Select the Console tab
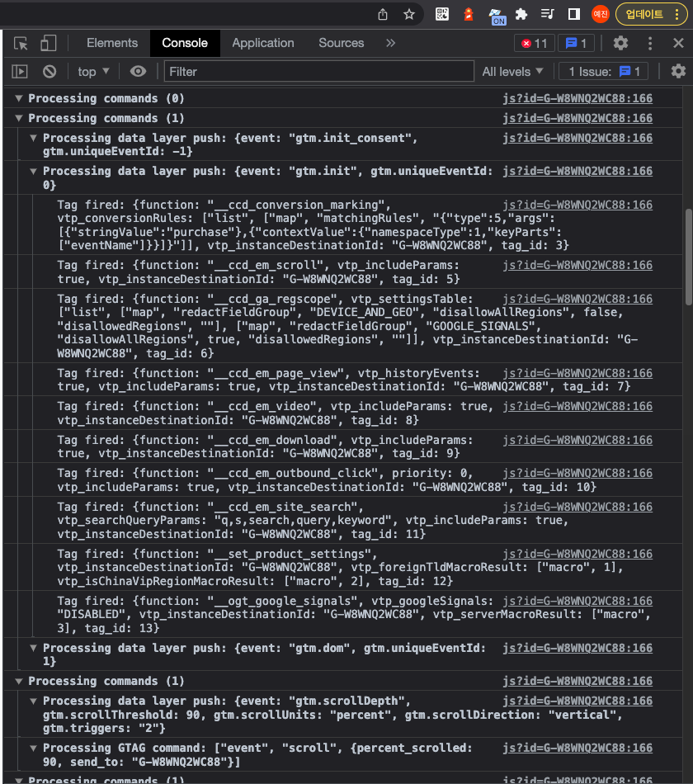Viewport: 693px width, 784px height. click(x=185, y=43)
